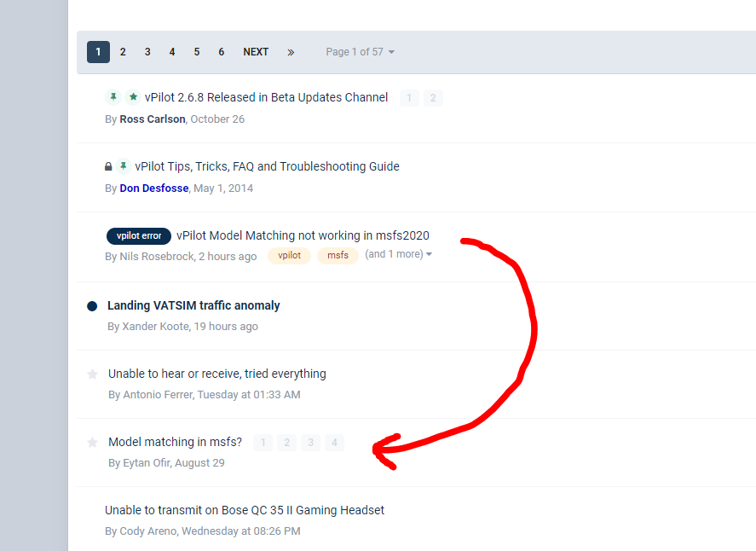Click the star icon beside Unable to hear topic
Screen dimensions: 756x551
click(93, 374)
